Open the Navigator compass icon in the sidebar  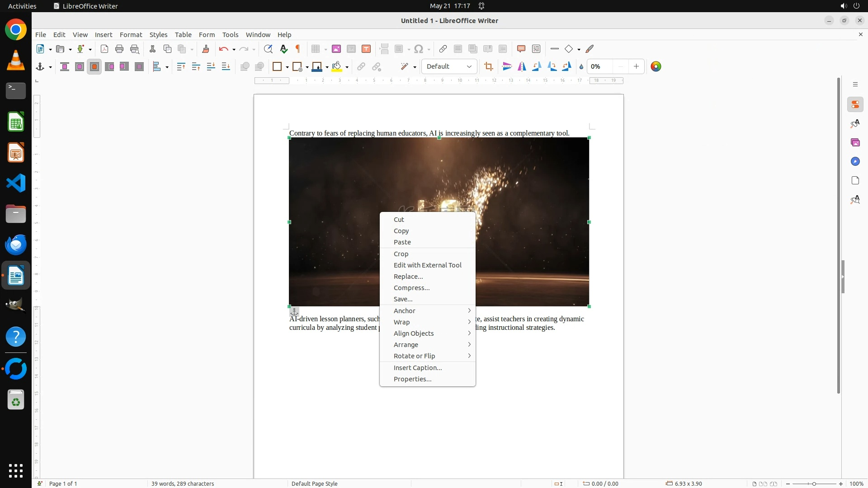[855, 162]
